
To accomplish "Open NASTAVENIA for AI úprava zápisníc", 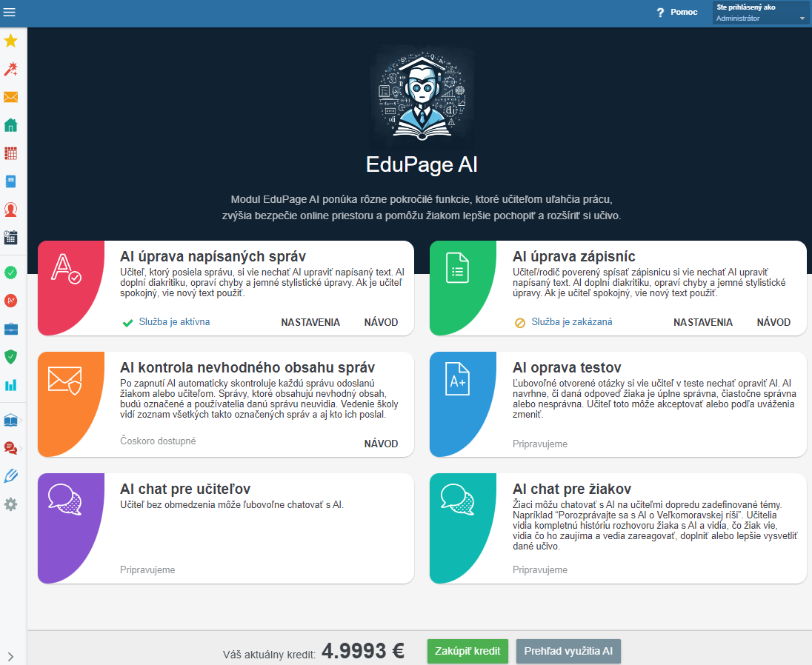I will coord(703,322).
